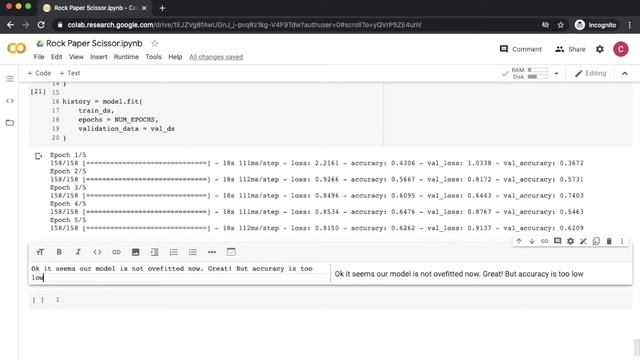This screenshot has width=640, height=360.
Task: Expand RAM and Disk runtime dropdown
Action: coord(556,73)
